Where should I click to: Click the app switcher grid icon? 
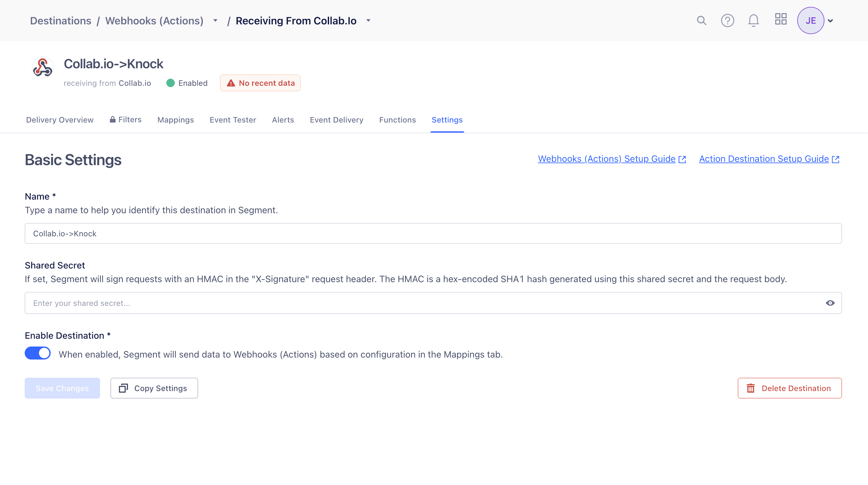pos(781,20)
